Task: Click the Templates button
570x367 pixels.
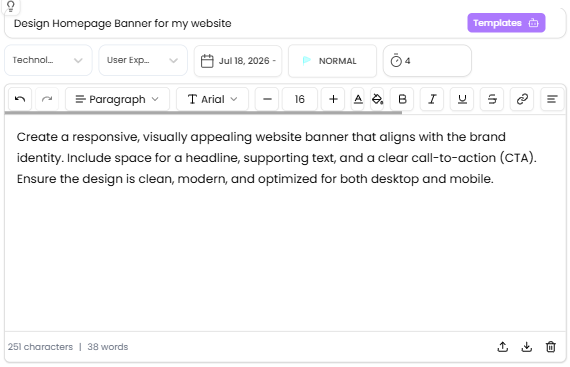Action: tap(506, 23)
